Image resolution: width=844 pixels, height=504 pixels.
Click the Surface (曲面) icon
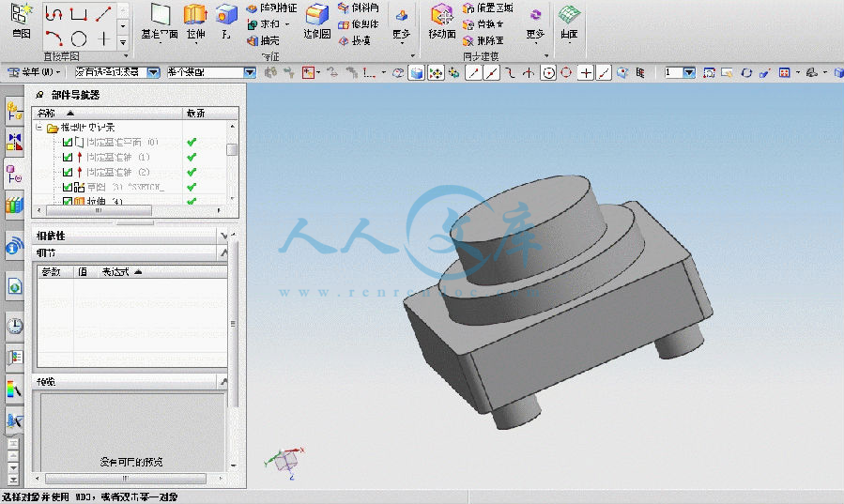(569, 15)
